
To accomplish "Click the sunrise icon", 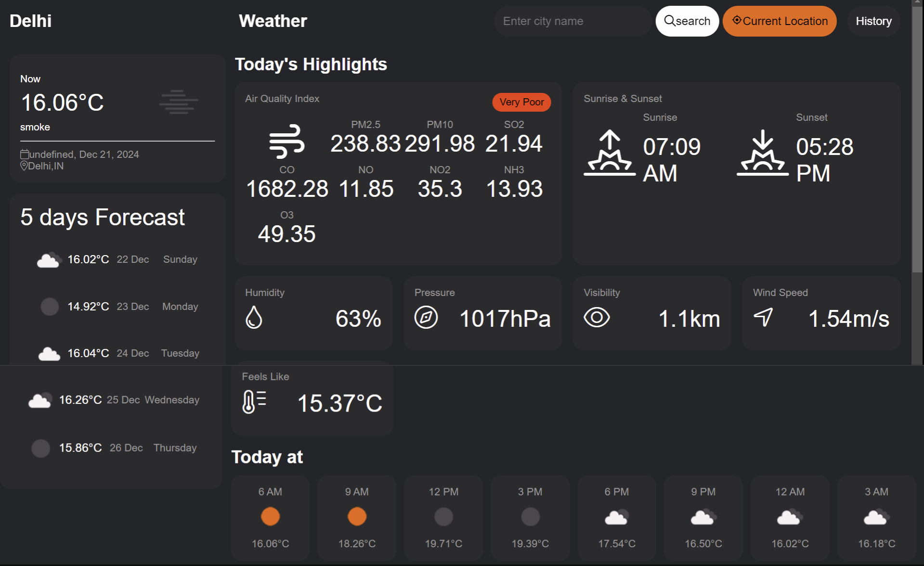I will (x=610, y=153).
